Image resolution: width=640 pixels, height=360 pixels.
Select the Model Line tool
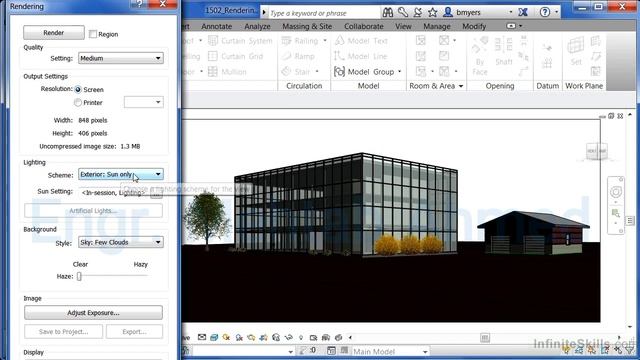click(x=360, y=56)
